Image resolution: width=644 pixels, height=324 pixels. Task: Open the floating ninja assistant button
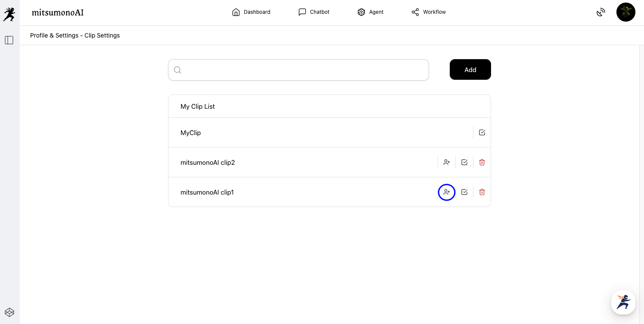[623, 302]
